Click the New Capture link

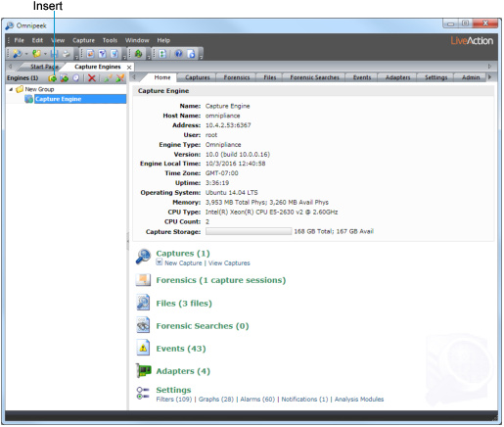pyautogui.click(x=183, y=263)
